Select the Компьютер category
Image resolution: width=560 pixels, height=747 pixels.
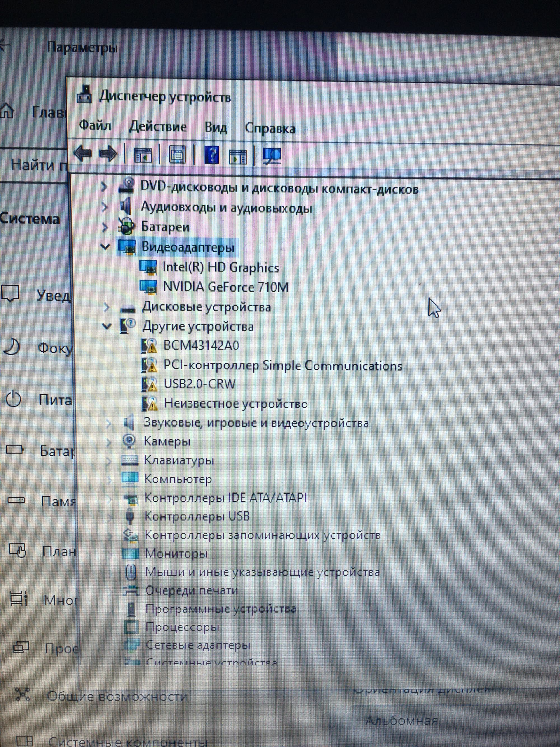point(178,479)
